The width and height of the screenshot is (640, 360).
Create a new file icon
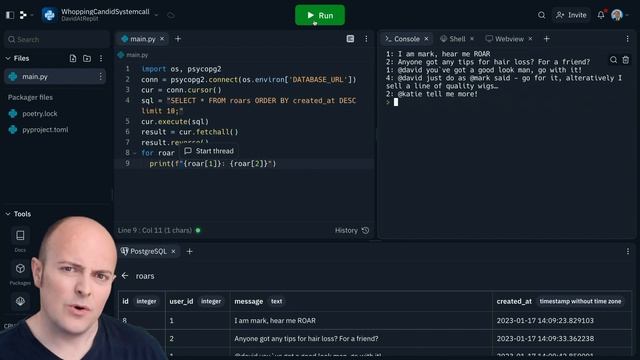[73, 58]
